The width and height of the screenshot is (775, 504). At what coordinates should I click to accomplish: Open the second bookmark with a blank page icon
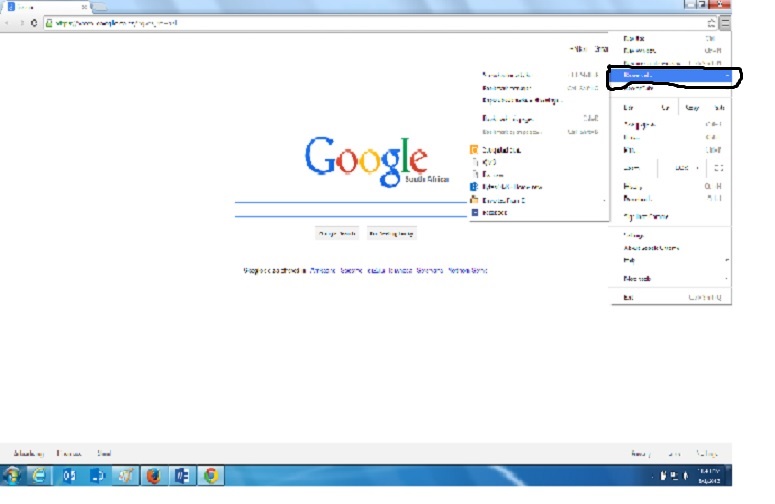click(x=539, y=174)
